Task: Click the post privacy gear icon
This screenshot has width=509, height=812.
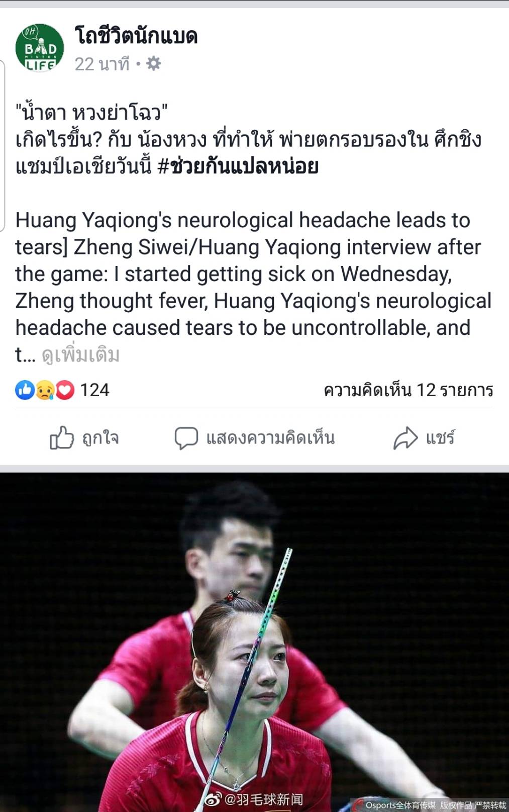Action: [x=153, y=64]
